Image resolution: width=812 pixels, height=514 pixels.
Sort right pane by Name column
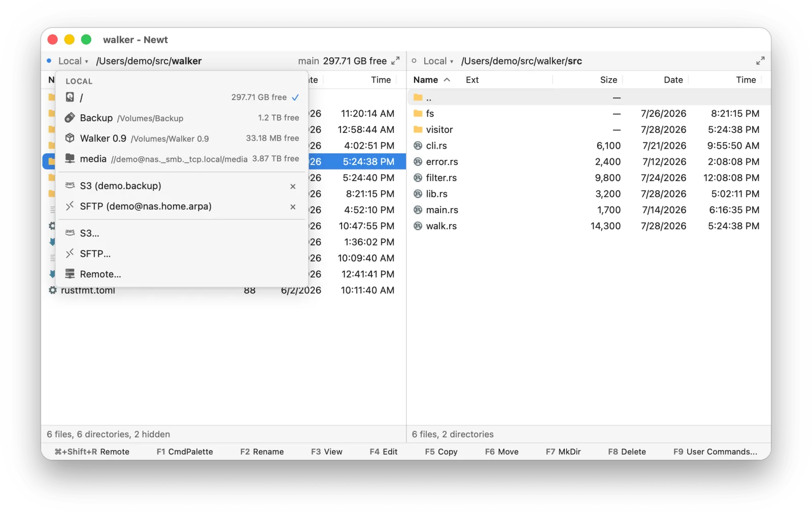pos(431,80)
